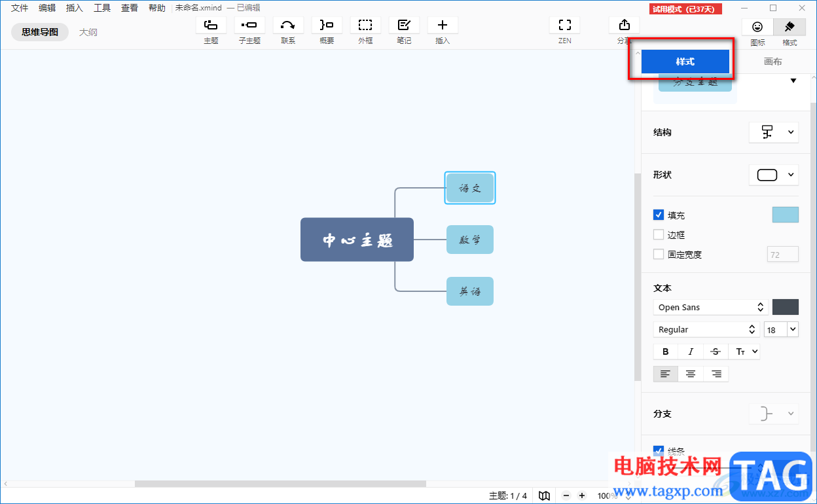
Task: Open the 查看 menu
Action: pyautogui.click(x=130, y=8)
